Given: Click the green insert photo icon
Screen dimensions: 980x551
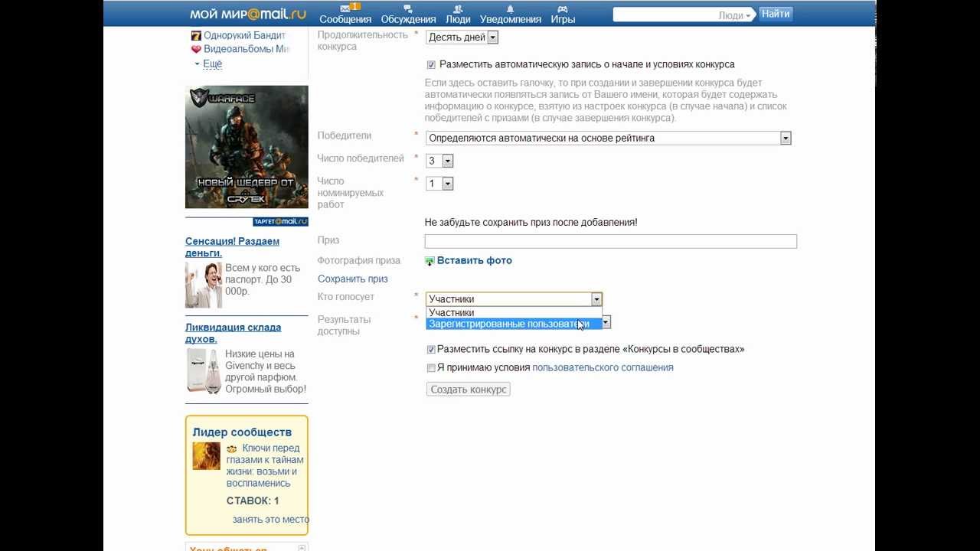Looking at the screenshot, I should point(430,261).
